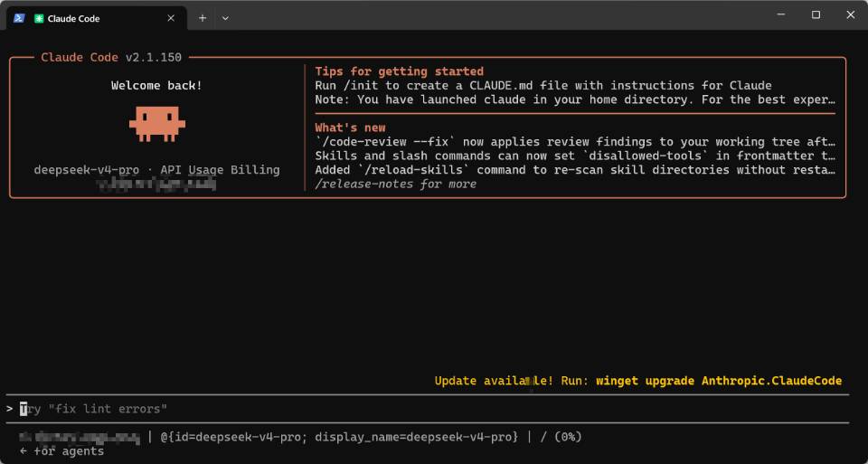Click the prompt input showing "fix lint errors"
Image resolution: width=868 pixels, height=464 pixels.
point(427,409)
